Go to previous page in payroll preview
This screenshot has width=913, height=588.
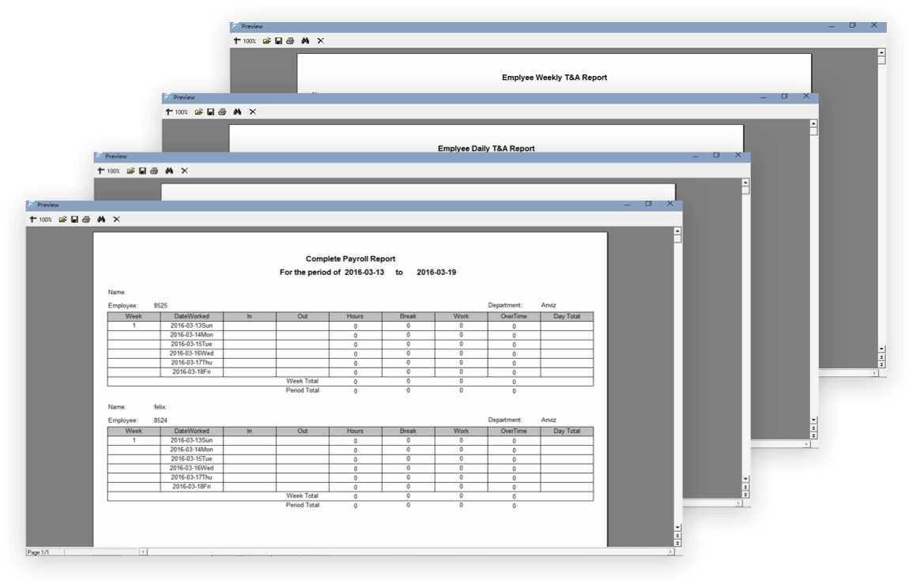pyautogui.click(x=677, y=534)
